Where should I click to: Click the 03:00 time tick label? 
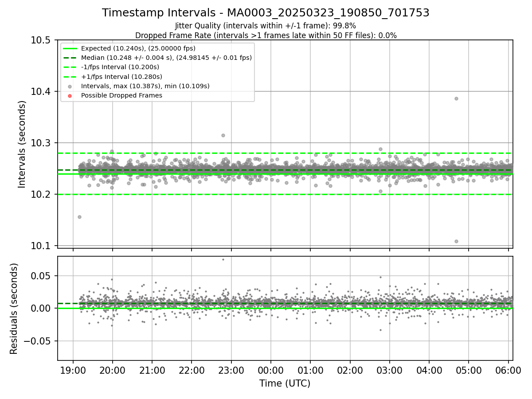[390, 370]
